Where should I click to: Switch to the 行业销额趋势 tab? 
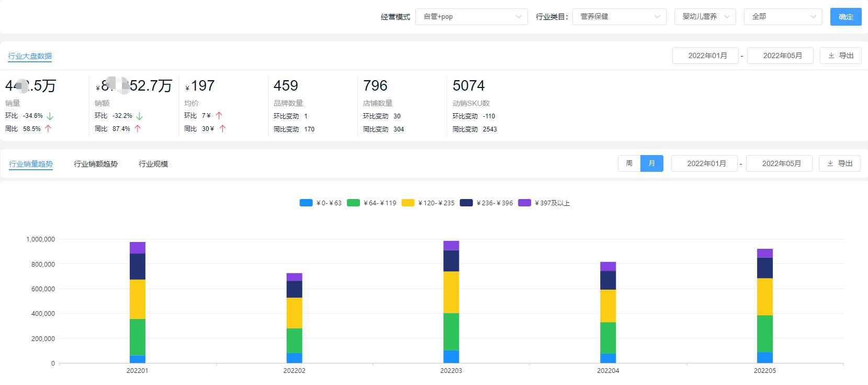click(96, 164)
